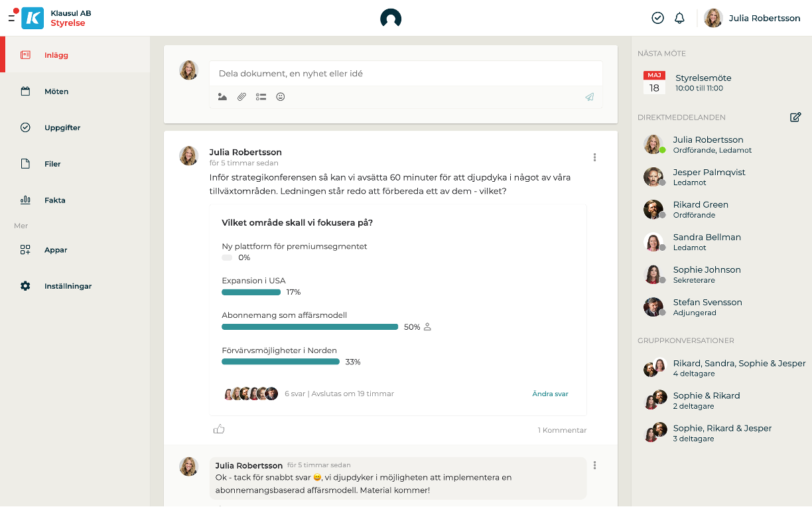The width and height of the screenshot is (812, 507).
Task: Add a poll with the list icon
Action: point(261,97)
